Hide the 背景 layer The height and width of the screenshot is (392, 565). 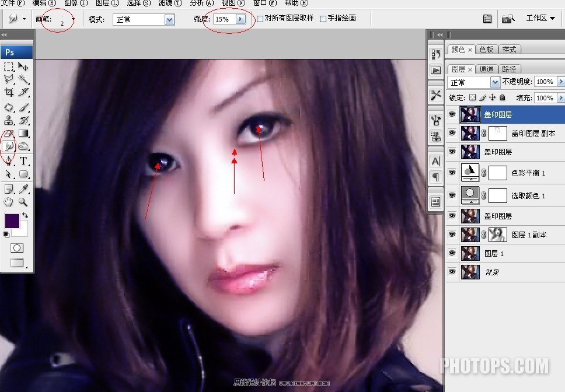[x=452, y=271]
